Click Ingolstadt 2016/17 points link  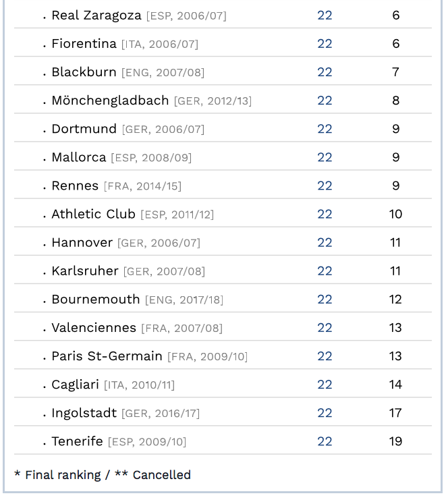tap(325, 413)
